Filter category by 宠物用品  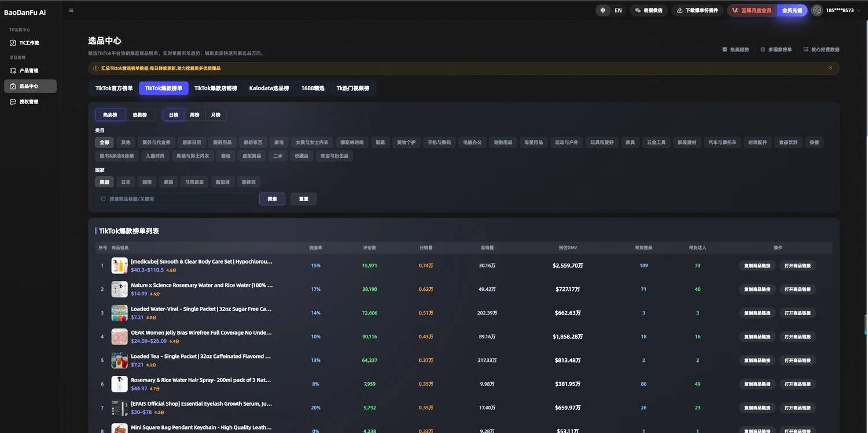503,142
